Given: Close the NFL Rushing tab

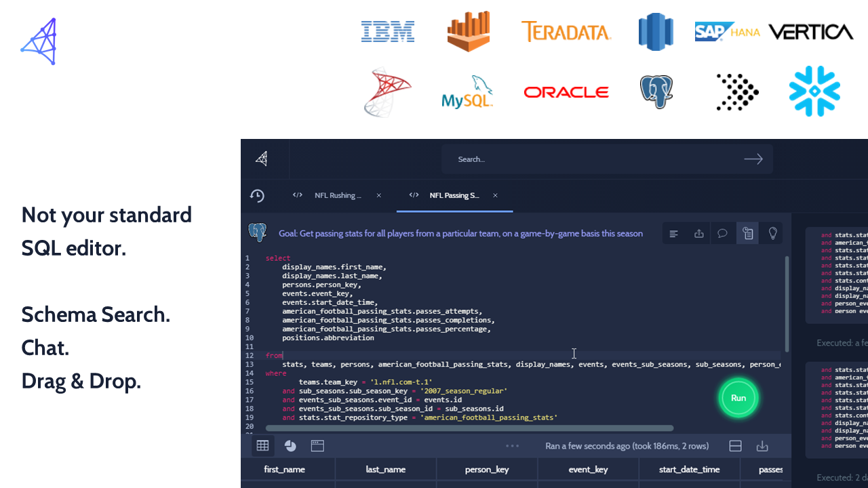Looking at the screenshot, I should tap(379, 195).
